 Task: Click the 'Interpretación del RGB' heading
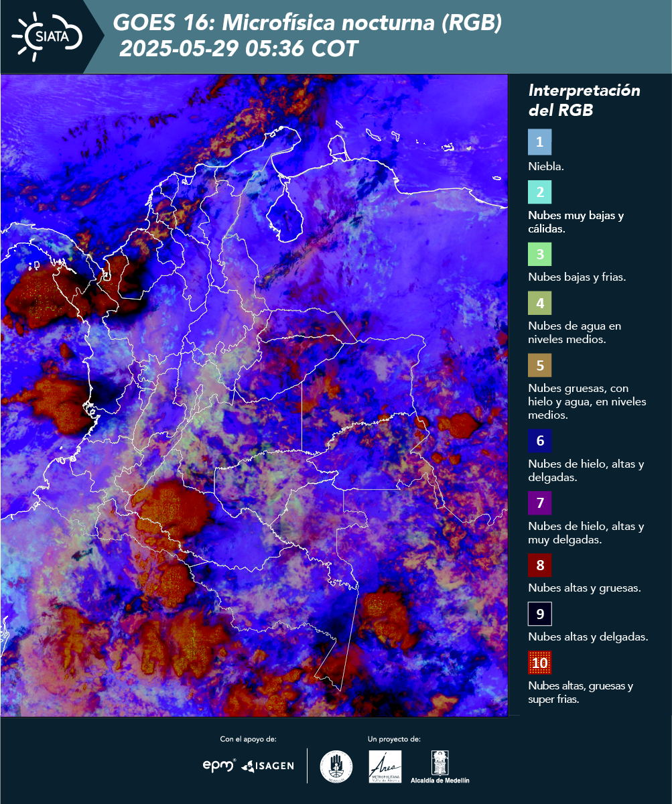click(x=584, y=100)
